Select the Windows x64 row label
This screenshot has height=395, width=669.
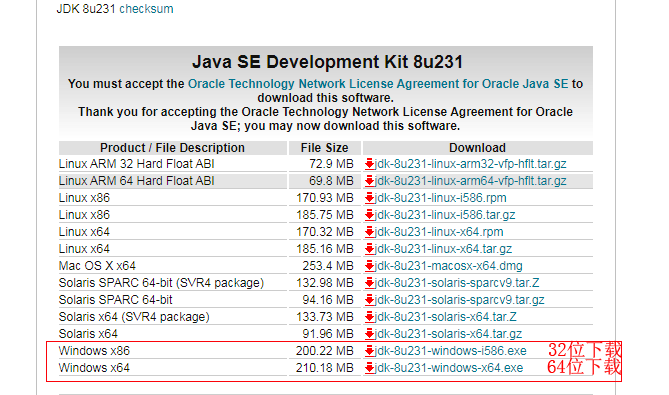coord(94,368)
